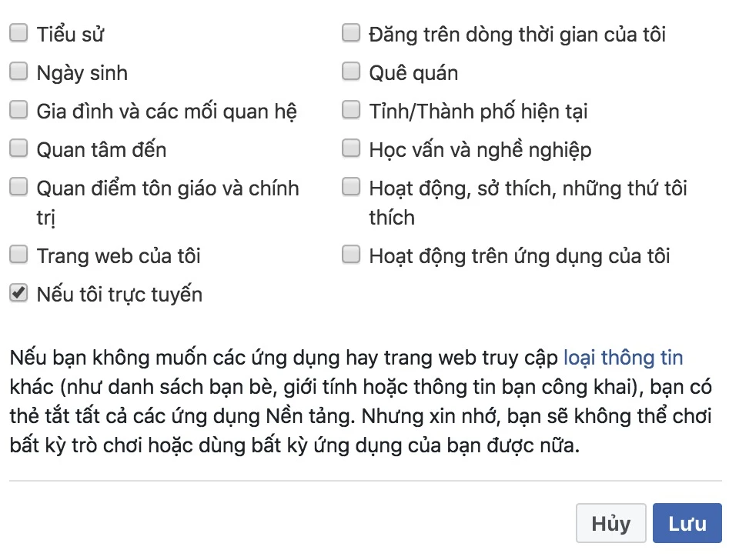Tick Hoạt động trên ứng dụng của tôi
This screenshot has width=739, height=560.
(351, 255)
